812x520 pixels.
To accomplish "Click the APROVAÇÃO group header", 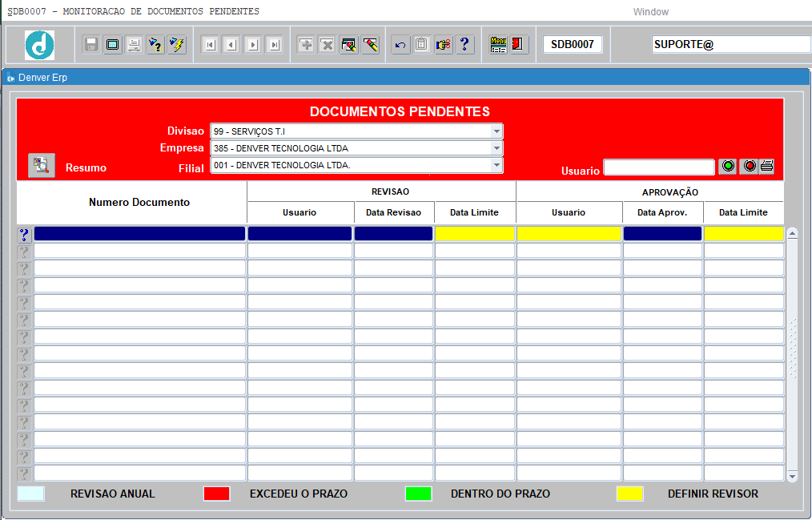I will pyautogui.click(x=670, y=192).
